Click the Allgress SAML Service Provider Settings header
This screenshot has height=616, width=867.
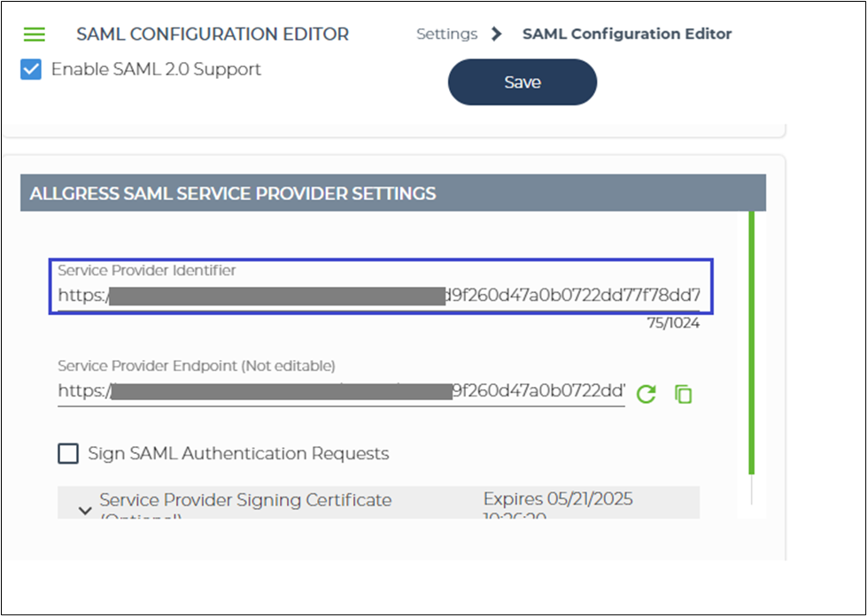pos(233,193)
